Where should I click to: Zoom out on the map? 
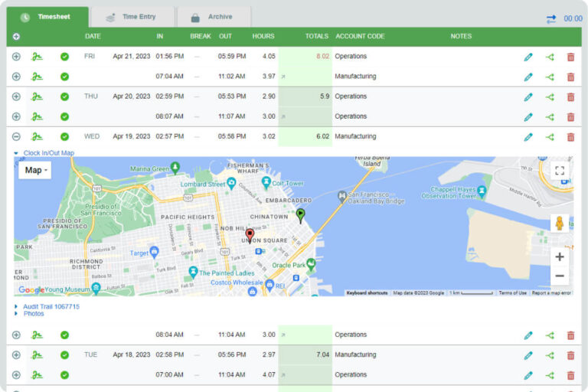(560, 276)
